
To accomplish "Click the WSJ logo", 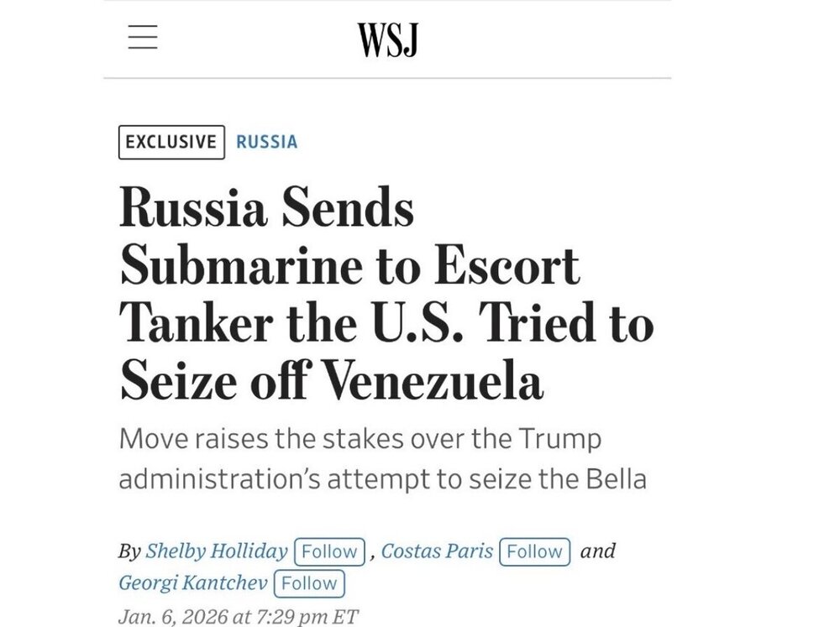I will (387, 39).
